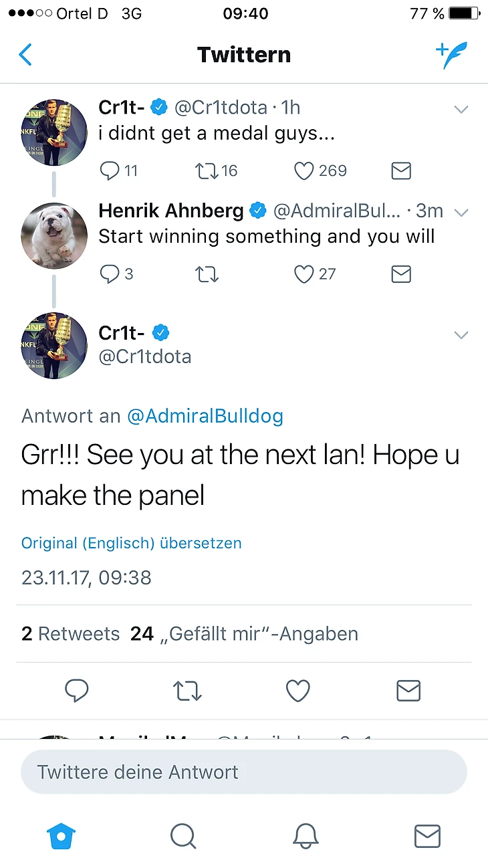488x868 pixels.
Task: Share Cr1t-'s first tweet via message icon
Action: (400, 171)
